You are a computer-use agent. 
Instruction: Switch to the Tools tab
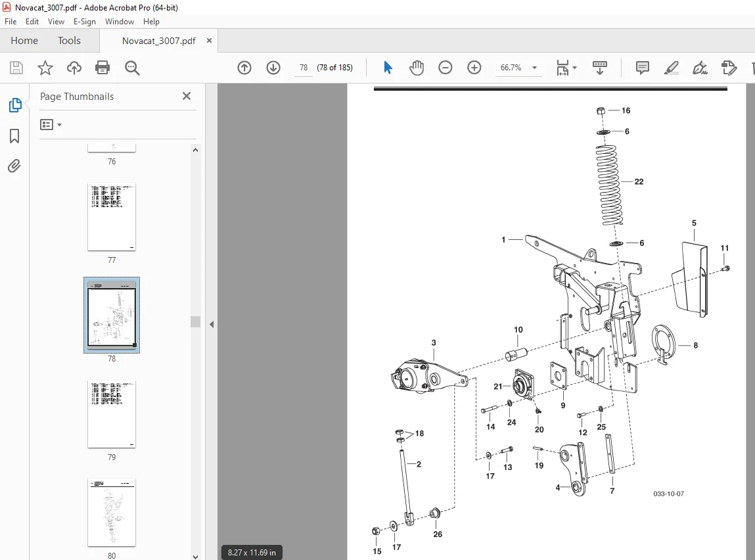[70, 41]
